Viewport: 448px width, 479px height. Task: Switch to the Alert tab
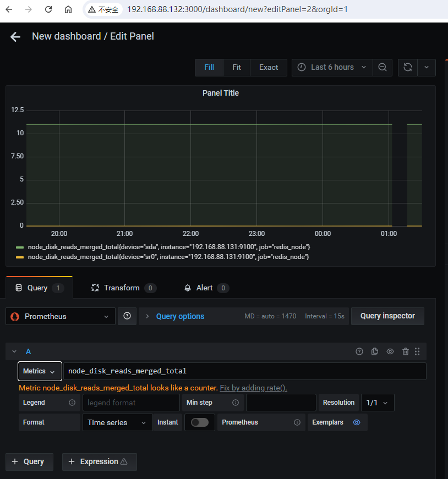[205, 288]
